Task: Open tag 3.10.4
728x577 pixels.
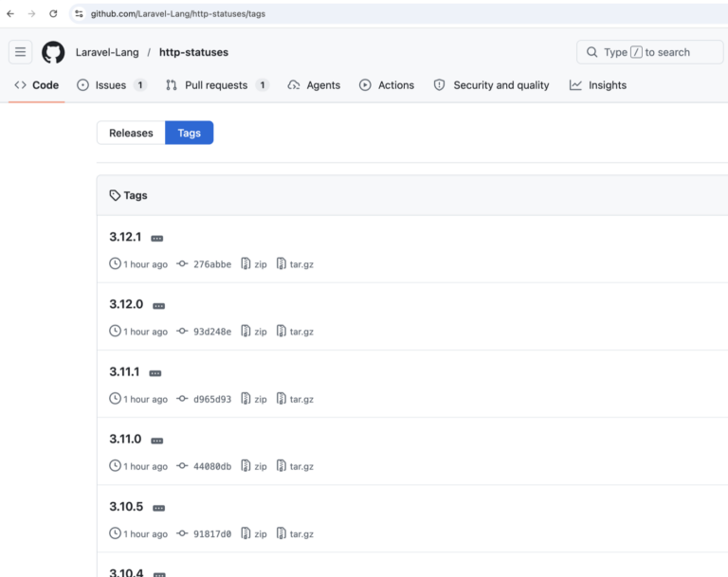Action: (126, 572)
